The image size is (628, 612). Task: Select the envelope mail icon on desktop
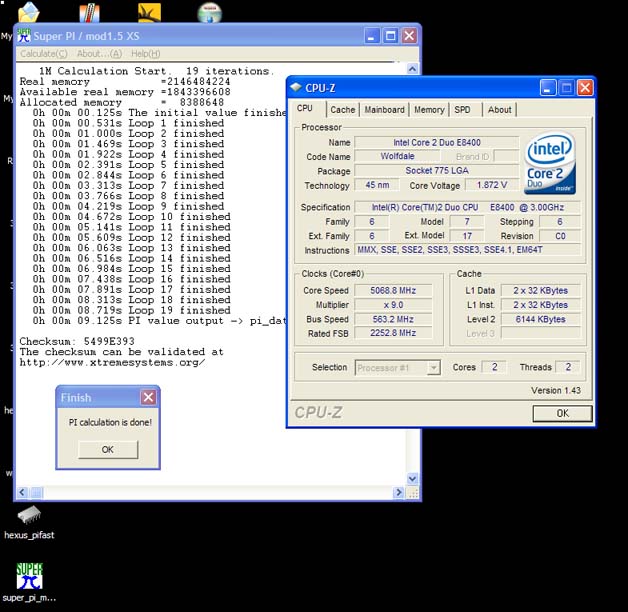tap(28, 12)
